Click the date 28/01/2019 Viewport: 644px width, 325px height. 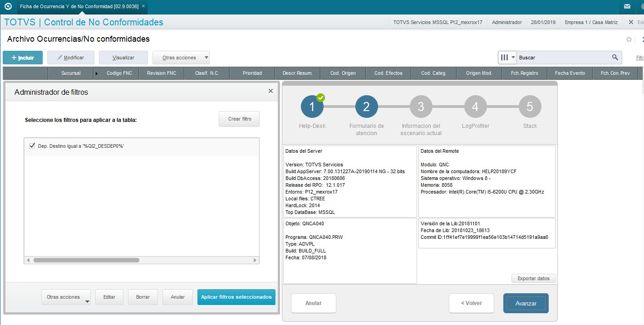pyautogui.click(x=543, y=22)
